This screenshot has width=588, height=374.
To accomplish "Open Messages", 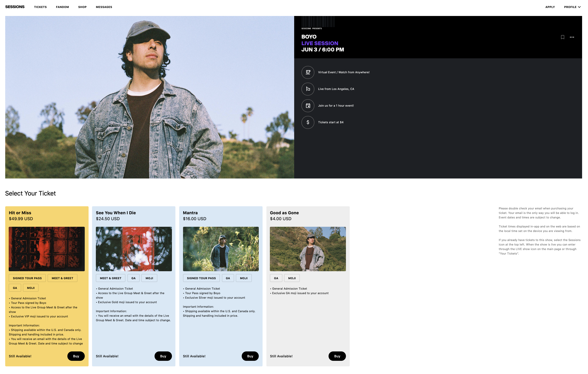I will (x=104, y=7).
